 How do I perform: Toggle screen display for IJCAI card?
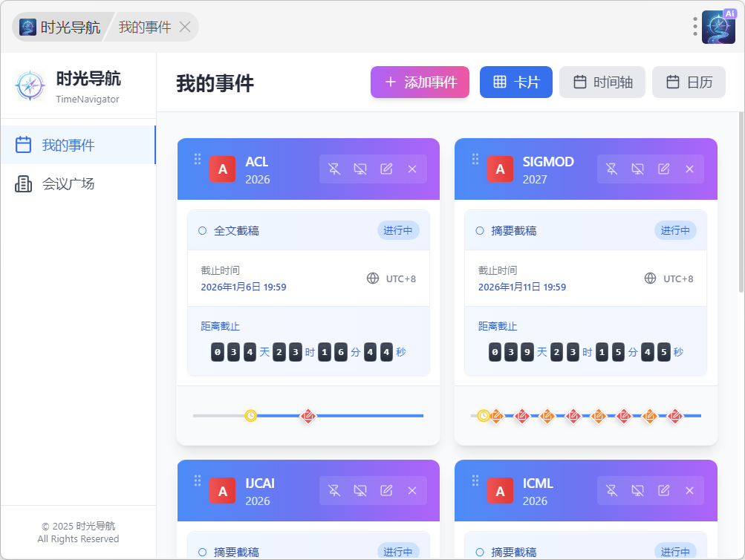(360, 491)
